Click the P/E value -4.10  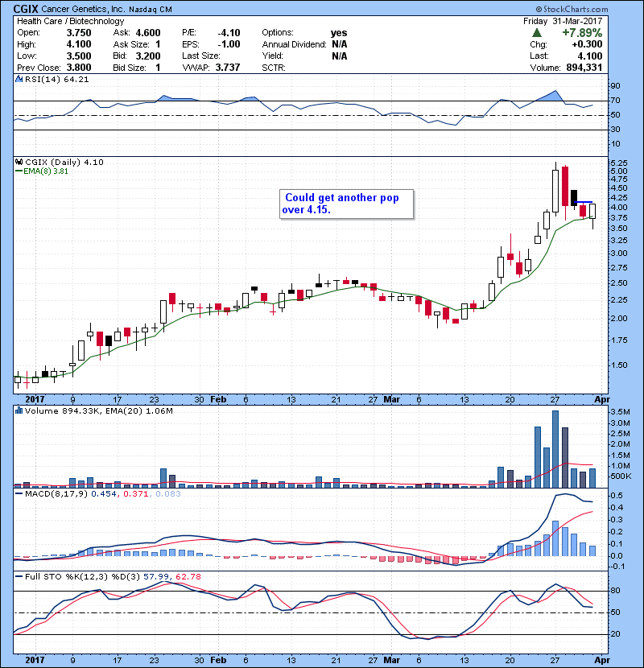tap(229, 33)
